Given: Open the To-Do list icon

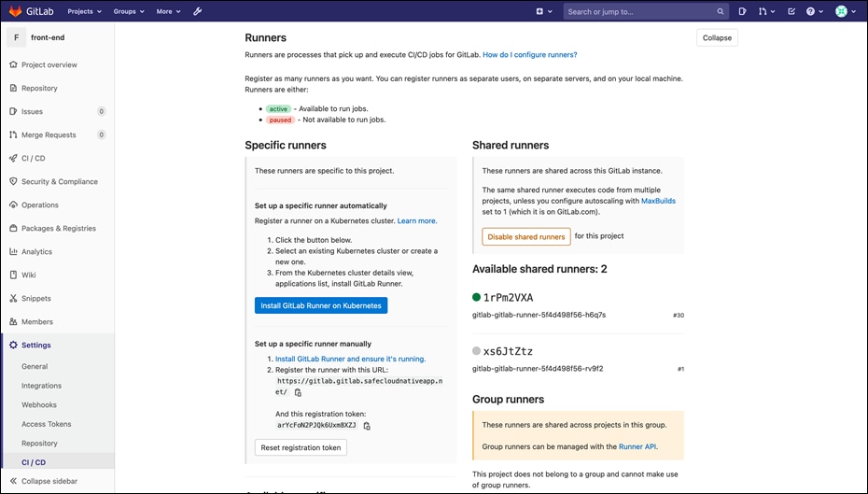Looking at the screenshot, I should (x=791, y=11).
